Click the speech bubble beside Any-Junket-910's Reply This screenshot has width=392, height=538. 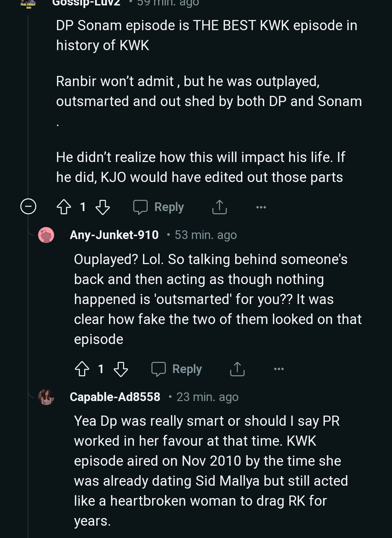point(158,369)
